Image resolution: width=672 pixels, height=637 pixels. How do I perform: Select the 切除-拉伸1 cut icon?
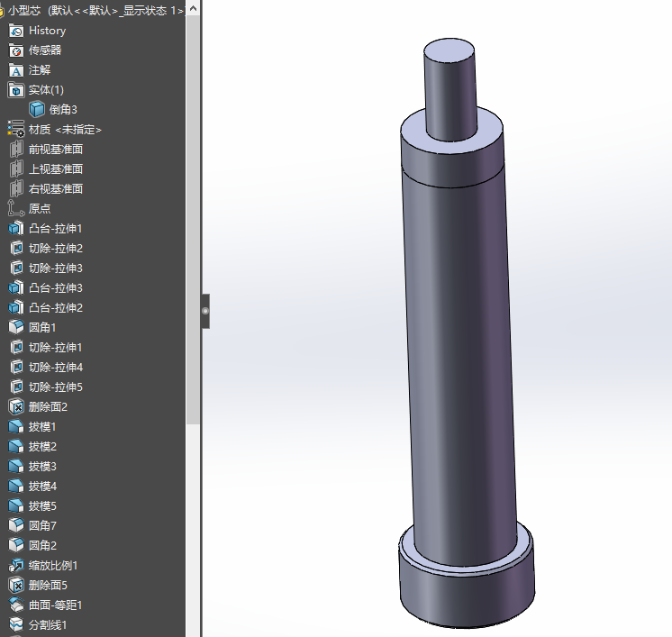click(16, 347)
